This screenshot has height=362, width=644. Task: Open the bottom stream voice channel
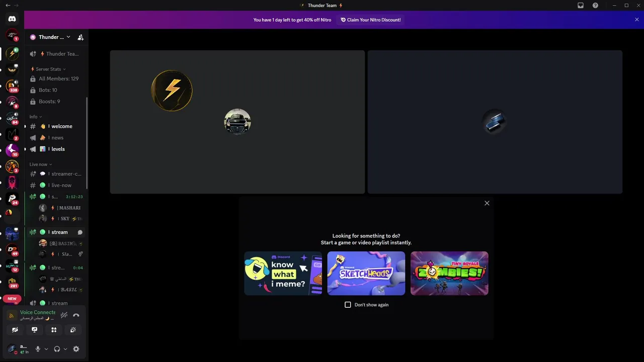56,303
